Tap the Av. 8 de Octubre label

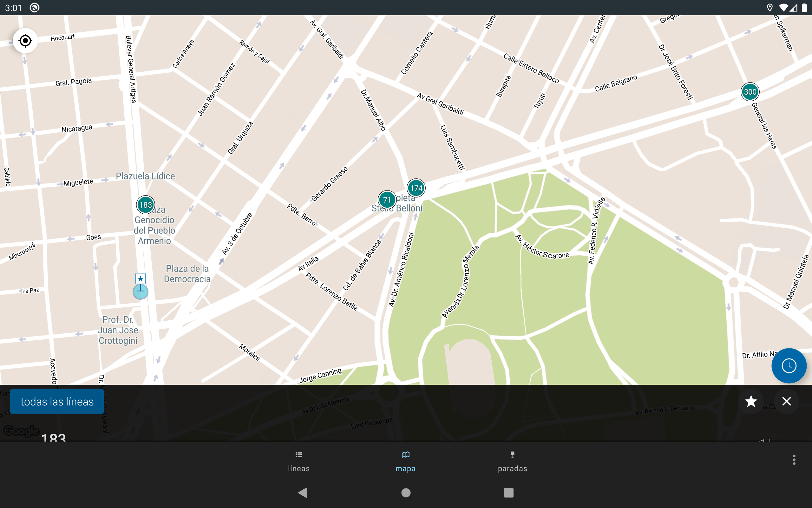click(x=237, y=233)
